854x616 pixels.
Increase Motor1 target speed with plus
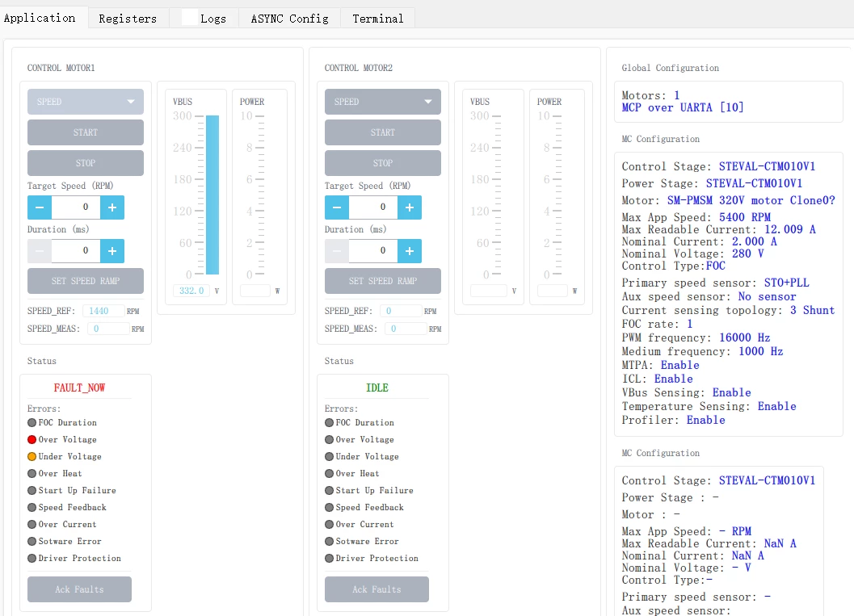click(x=112, y=207)
